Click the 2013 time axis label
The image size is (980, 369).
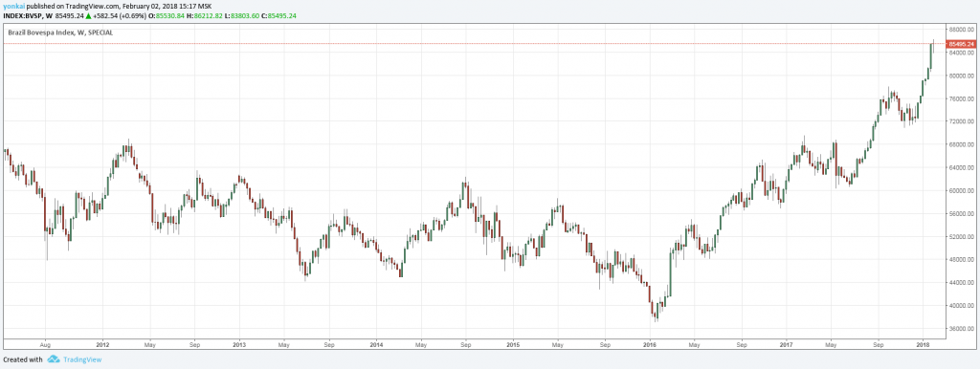pyautogui.click(x=239, y=344)
